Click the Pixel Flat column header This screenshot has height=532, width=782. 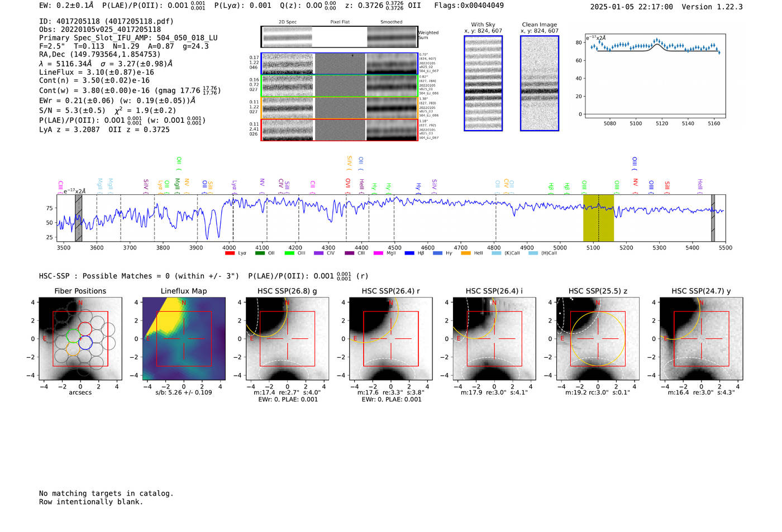click(340, 22)
